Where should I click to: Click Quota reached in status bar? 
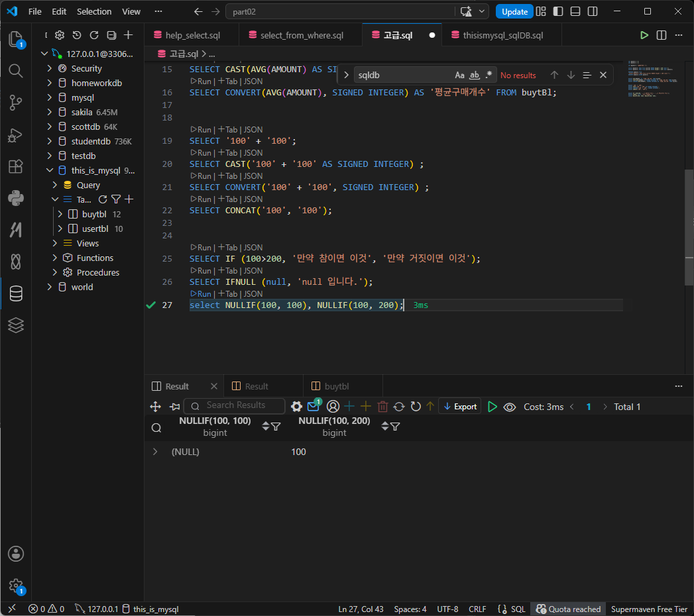point(568,609)
